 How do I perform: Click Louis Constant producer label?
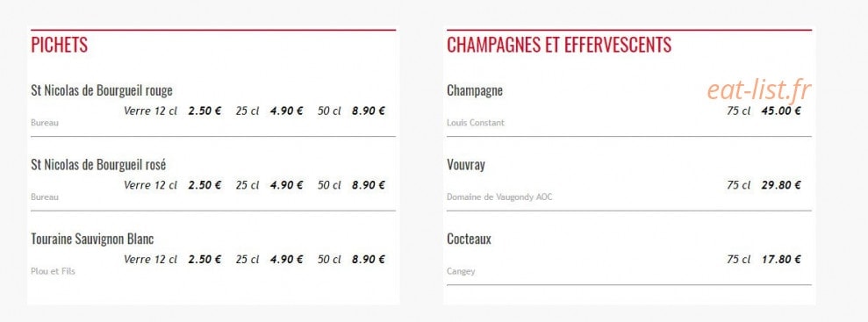coord(476,123)
